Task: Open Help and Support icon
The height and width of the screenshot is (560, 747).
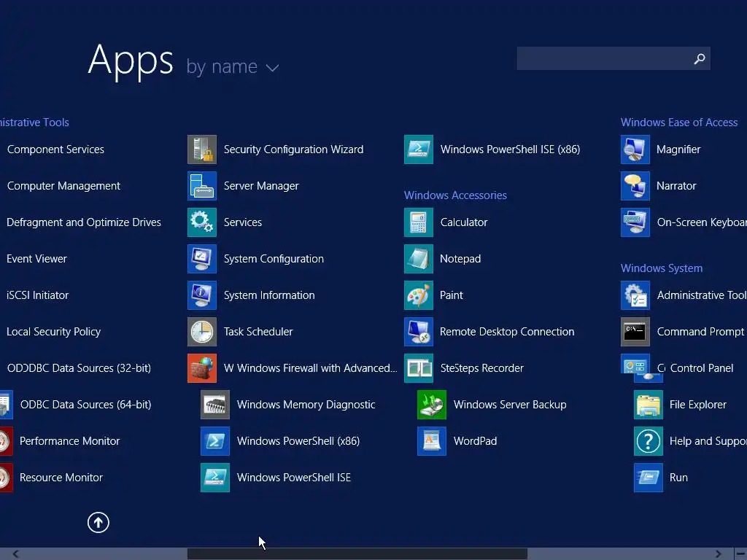Action: tap(649, 441)
